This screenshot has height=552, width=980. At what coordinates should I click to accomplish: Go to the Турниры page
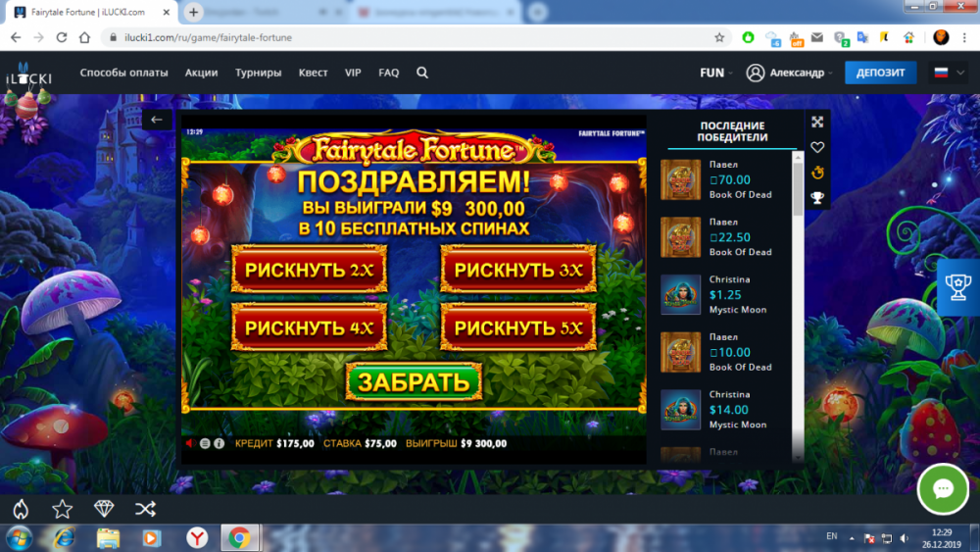[x=258, y=73]
